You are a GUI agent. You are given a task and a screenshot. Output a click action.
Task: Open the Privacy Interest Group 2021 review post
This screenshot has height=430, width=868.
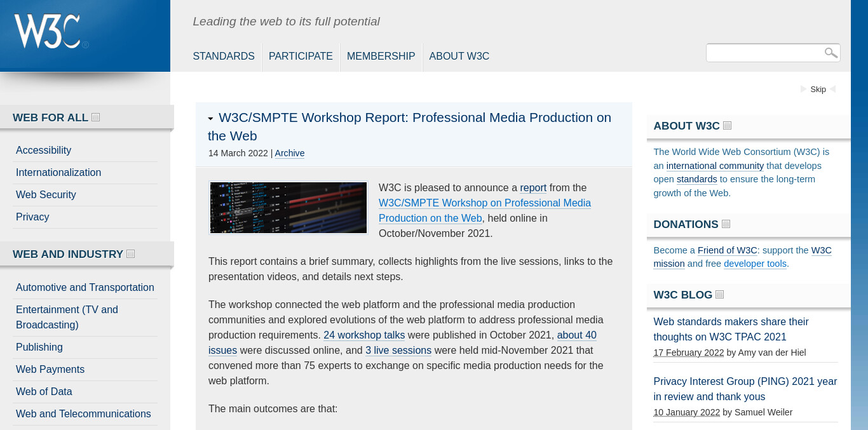pos(745,389)
